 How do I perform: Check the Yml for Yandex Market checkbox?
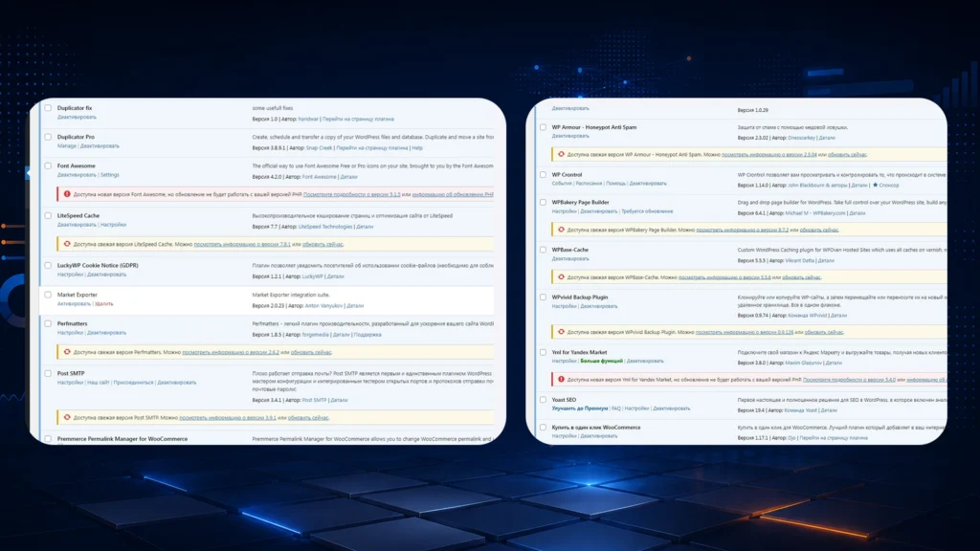[544, 352]
